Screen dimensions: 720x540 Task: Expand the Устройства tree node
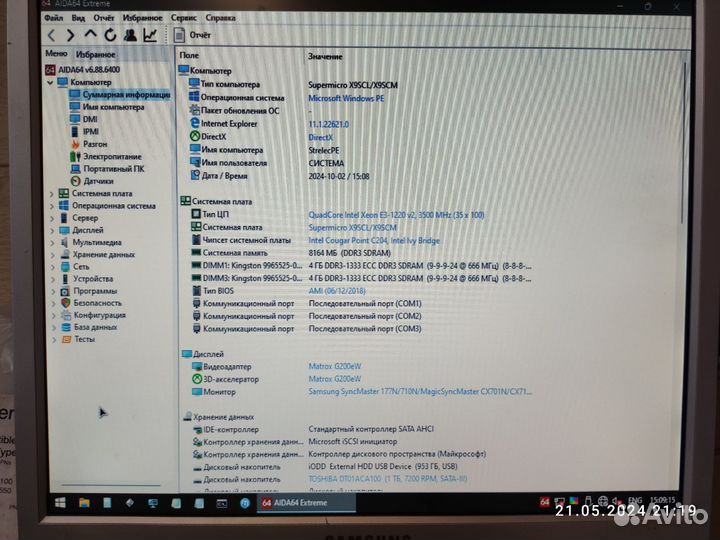point(53,280)
